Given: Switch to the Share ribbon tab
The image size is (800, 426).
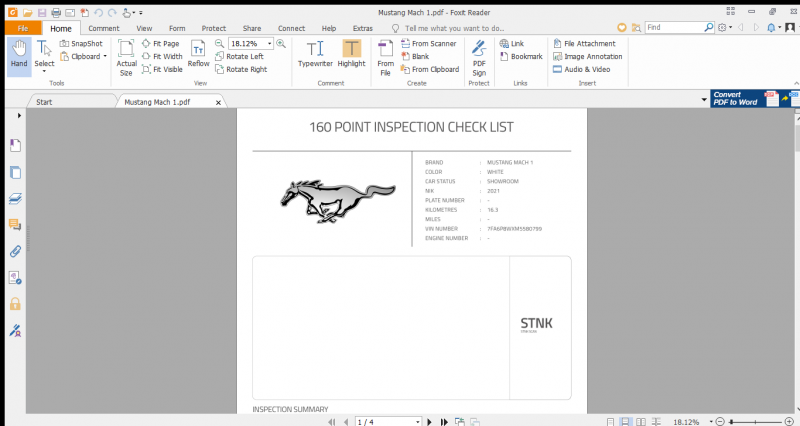Looking at the screenshot, I should (x=252, y=28).
